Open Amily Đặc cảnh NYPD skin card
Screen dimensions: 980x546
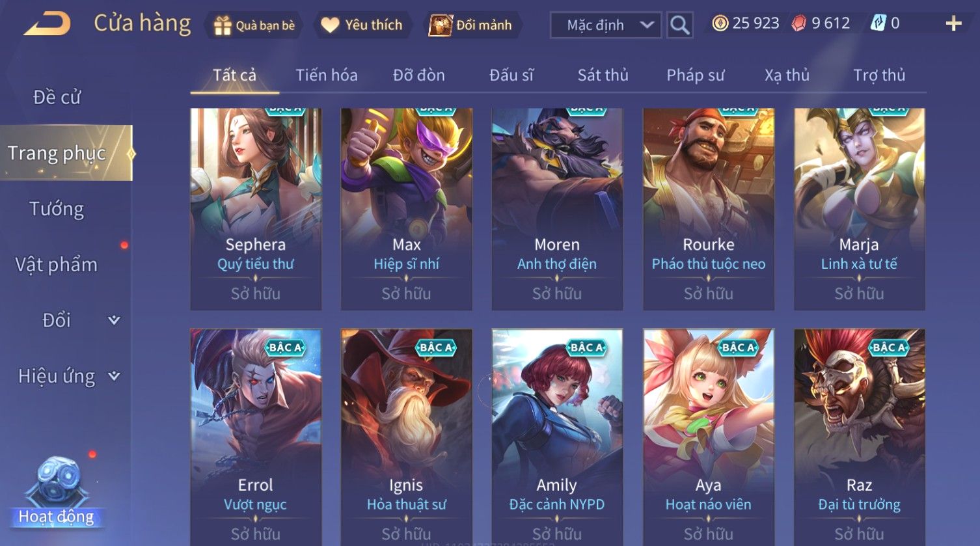pyautogui.click(x=557, y=436)
